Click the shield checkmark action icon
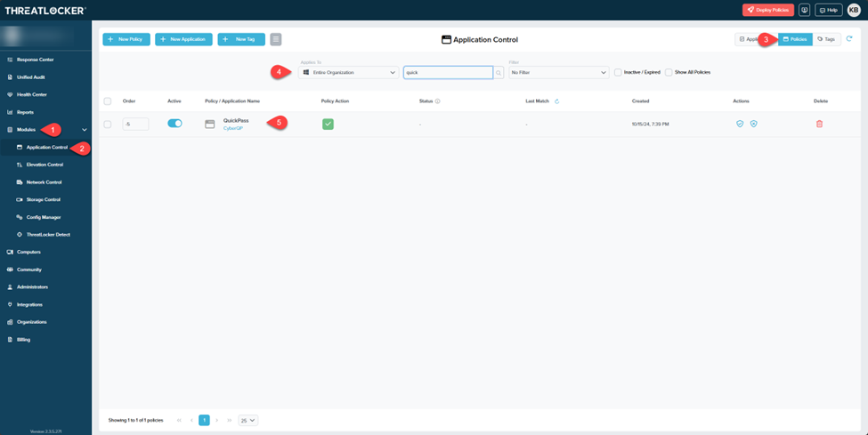The image size is (868, 435). [740, 124]
